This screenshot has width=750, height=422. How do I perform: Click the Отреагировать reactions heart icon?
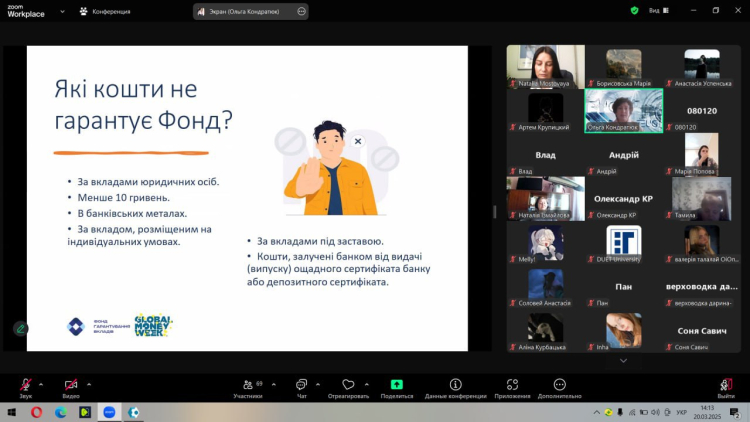tap(348, 387)
